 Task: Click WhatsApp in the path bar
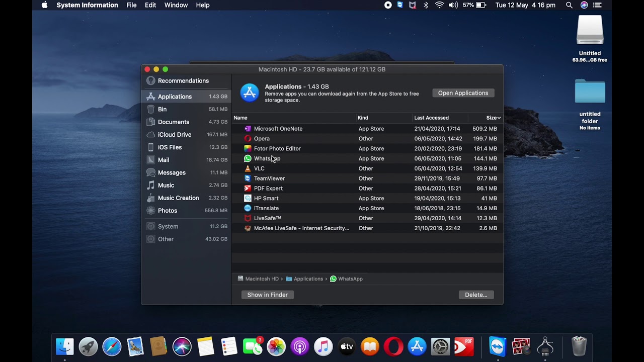click(x=346, y=279)
